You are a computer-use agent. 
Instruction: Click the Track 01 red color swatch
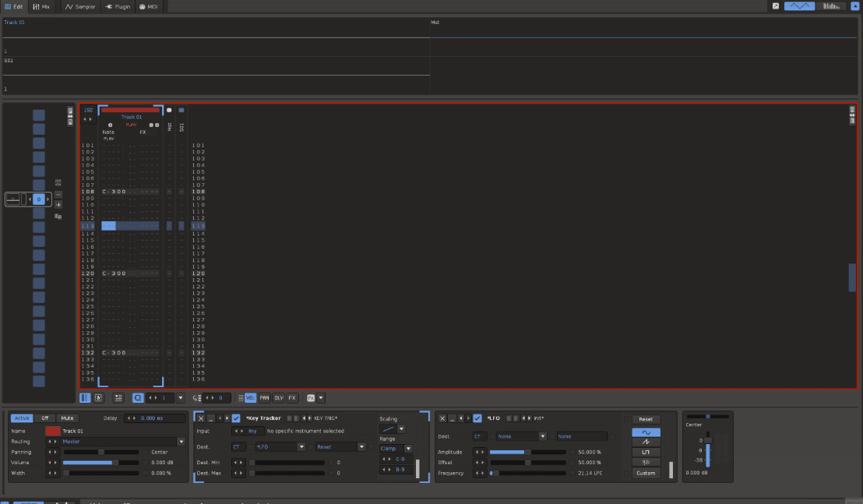click(53, 431)
